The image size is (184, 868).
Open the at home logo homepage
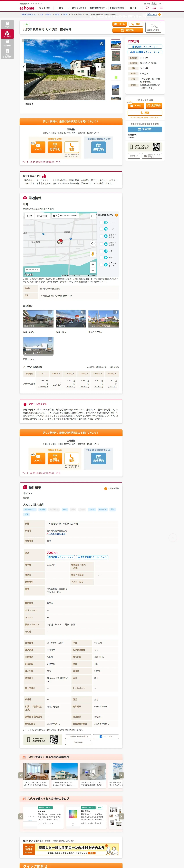pos(27,8)
